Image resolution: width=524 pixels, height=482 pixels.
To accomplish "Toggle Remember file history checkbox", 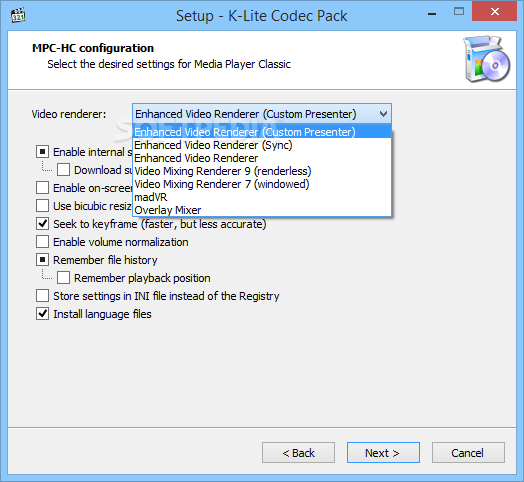I will (x=42, y=260).
